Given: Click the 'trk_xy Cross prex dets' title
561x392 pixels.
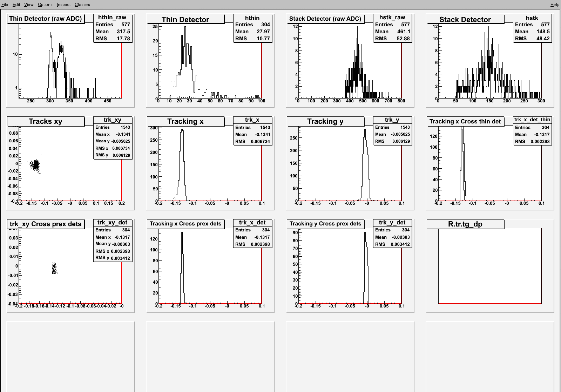Looking at the screenshot, I should click(x=46, y=224).
